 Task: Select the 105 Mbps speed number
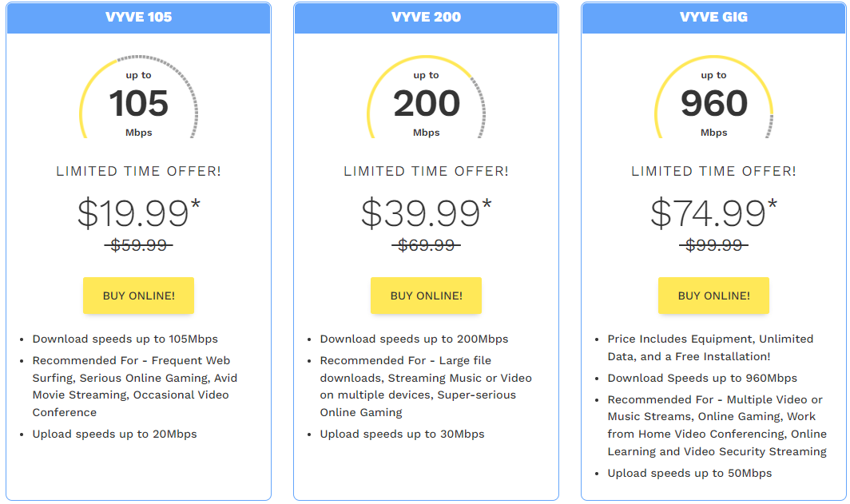point(138,105)
